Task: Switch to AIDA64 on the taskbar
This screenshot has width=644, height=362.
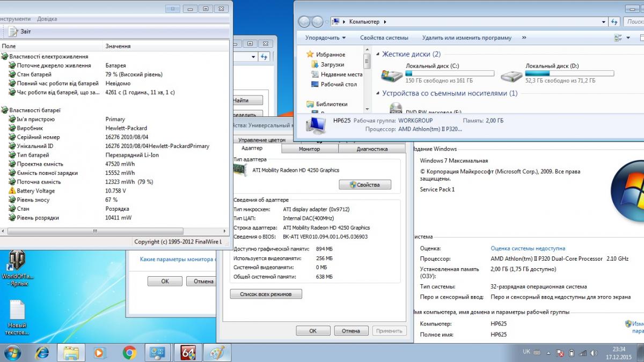Action: coord(188,352)
